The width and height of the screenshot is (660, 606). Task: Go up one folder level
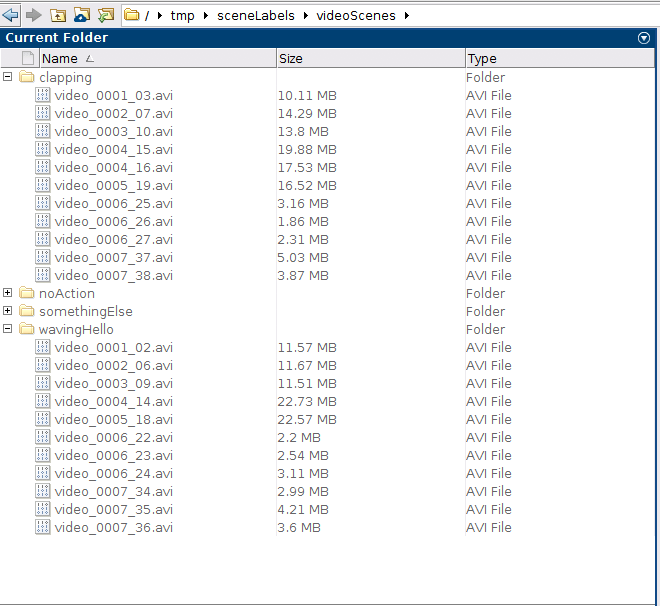click(x=58, y=15)
